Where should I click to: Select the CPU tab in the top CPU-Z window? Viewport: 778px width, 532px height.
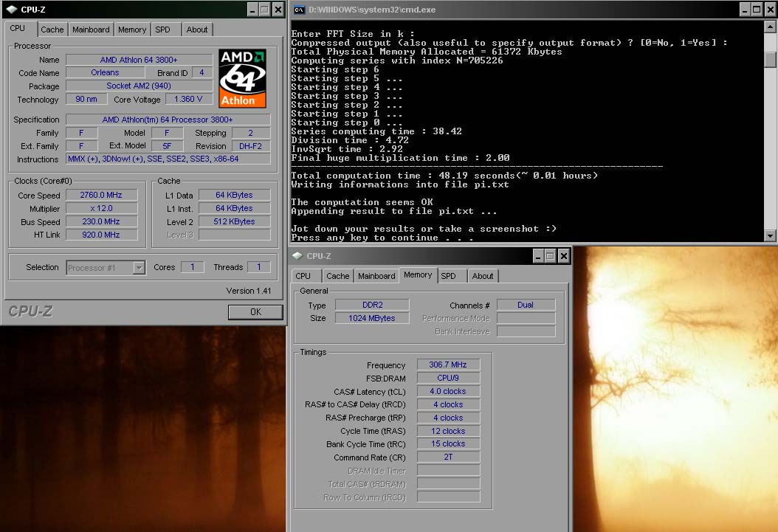[18, 28]
